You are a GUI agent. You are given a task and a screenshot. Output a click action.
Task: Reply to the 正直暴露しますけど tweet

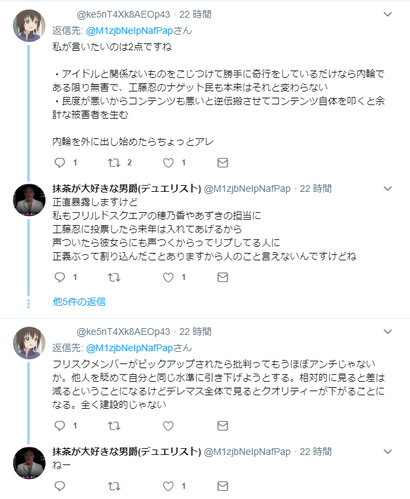pos(60,277)
